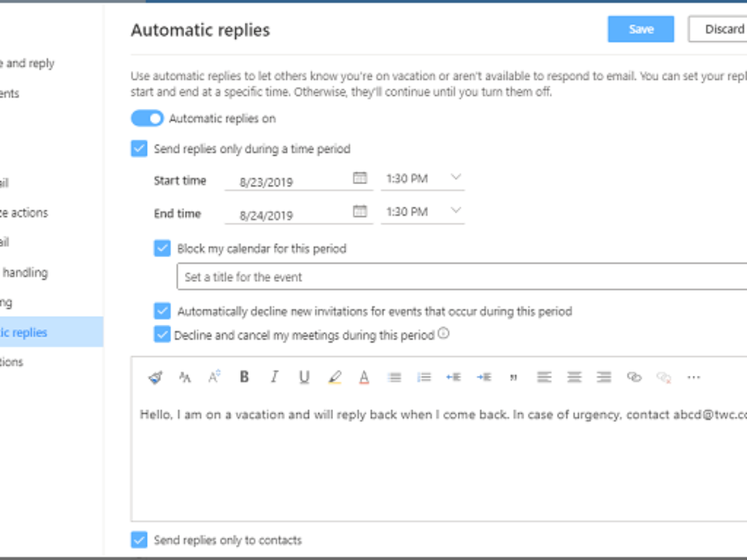Viewport: 747px width, 560px height.
Task: Insert a hyperlink
Action: pos(634,377)
